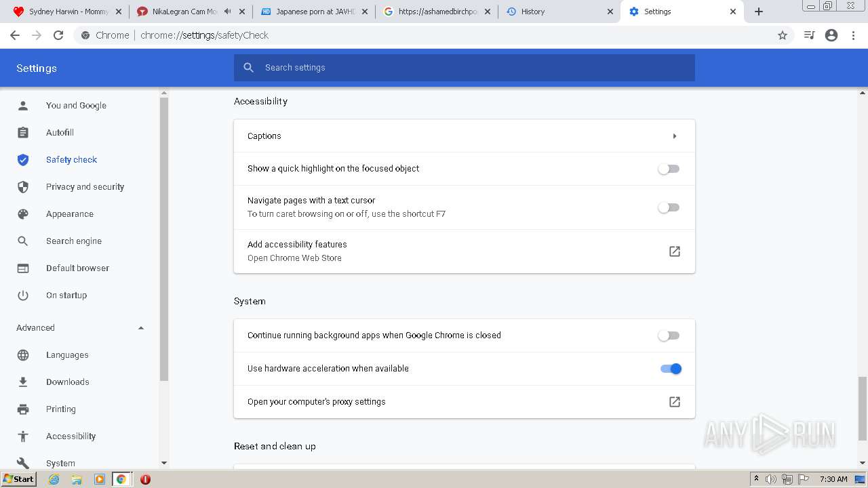
Task: Collapse the Advanced section in sidebar
Action: pos(141,328)
